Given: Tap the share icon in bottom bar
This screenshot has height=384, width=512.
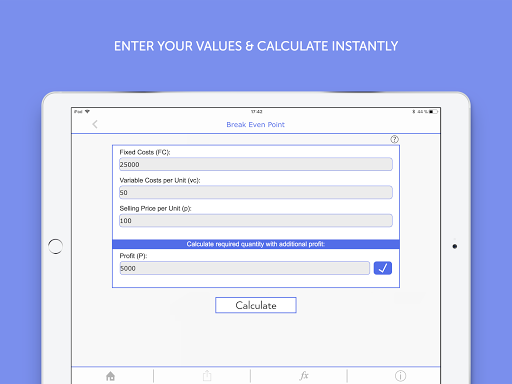Looking at the screenshot, I should (207, 376).
